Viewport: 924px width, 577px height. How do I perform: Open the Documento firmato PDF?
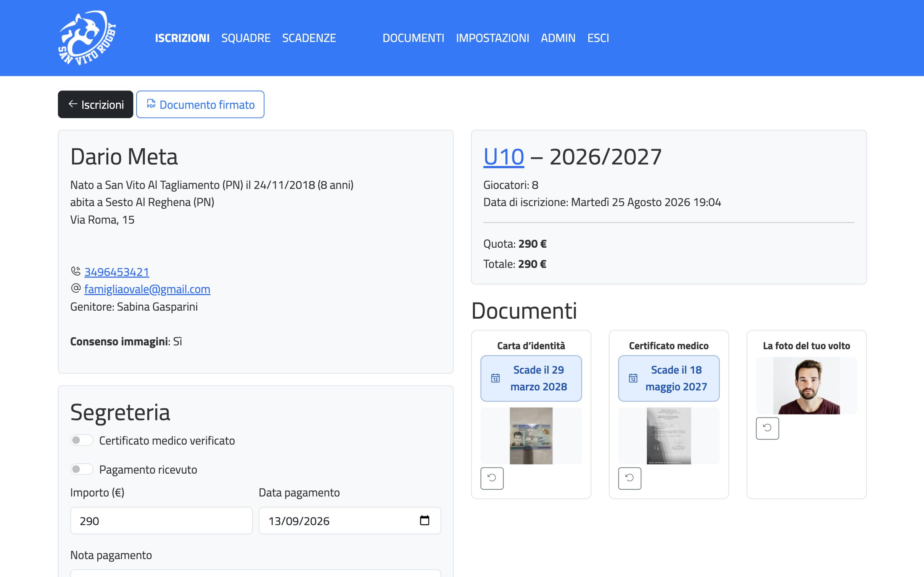coord(200,104)
